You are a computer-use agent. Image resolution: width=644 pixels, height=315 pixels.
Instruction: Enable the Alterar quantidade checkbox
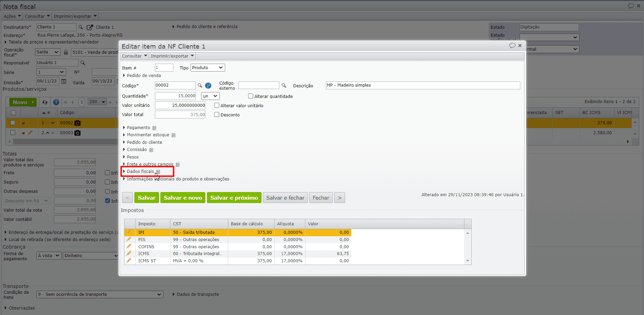(251, 96)
